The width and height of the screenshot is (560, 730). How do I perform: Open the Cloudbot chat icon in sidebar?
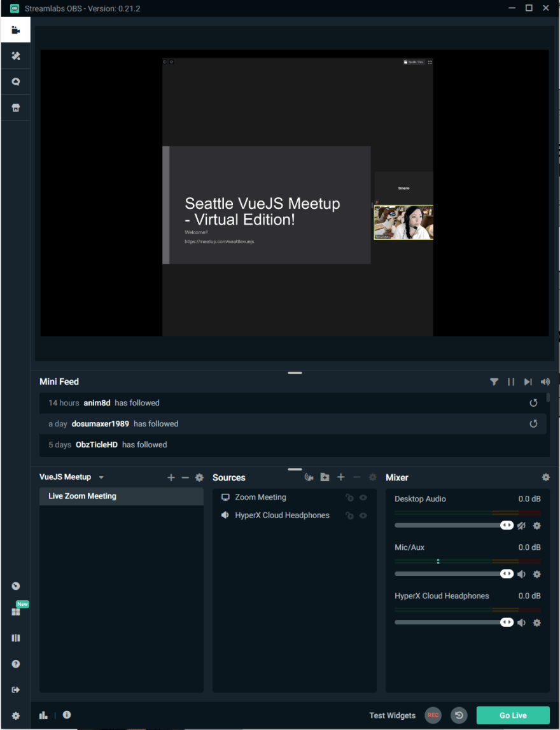tap(16, 82)
